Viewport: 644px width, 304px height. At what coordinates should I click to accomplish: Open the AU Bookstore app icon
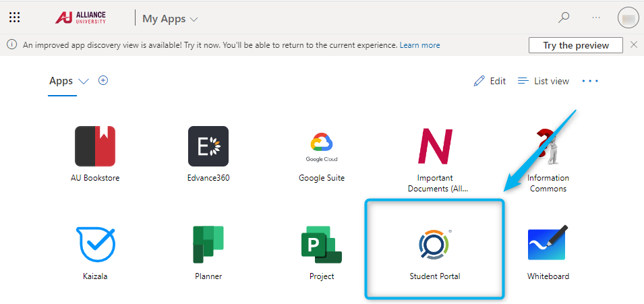(x=95, y=146)
